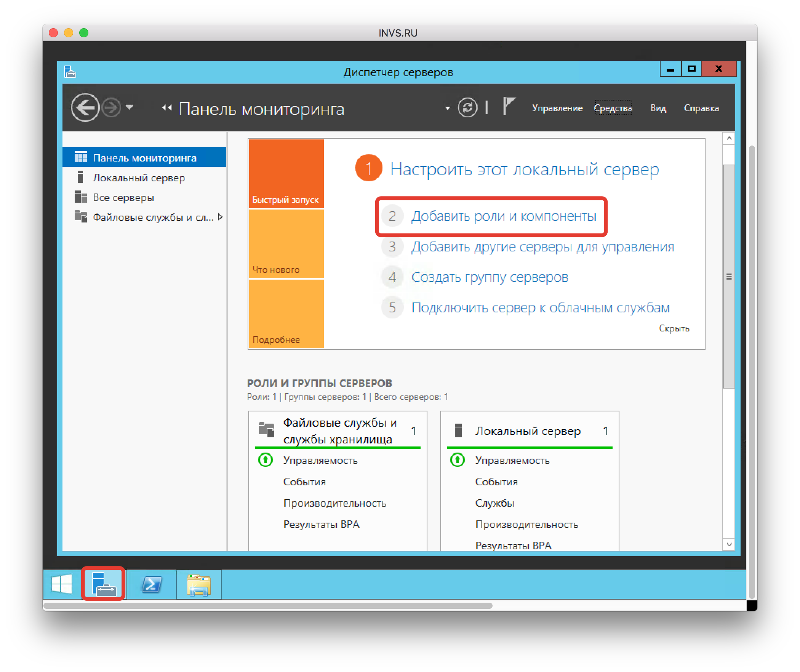Click green status icon in Локальный сервер tile
Image resolution: width=800 pixels, height=672 pixels.
pyautogui.click(x=458, y=460)
